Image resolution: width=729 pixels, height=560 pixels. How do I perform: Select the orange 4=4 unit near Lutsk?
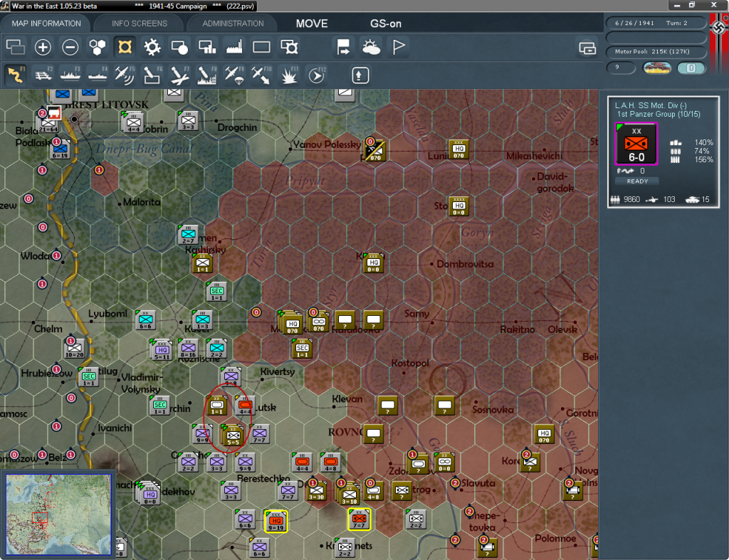(245, 406)
